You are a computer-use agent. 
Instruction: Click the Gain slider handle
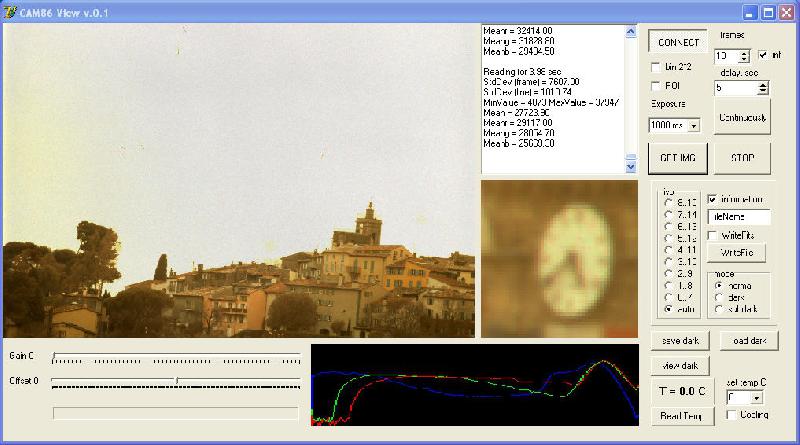[x=54, y=356]
